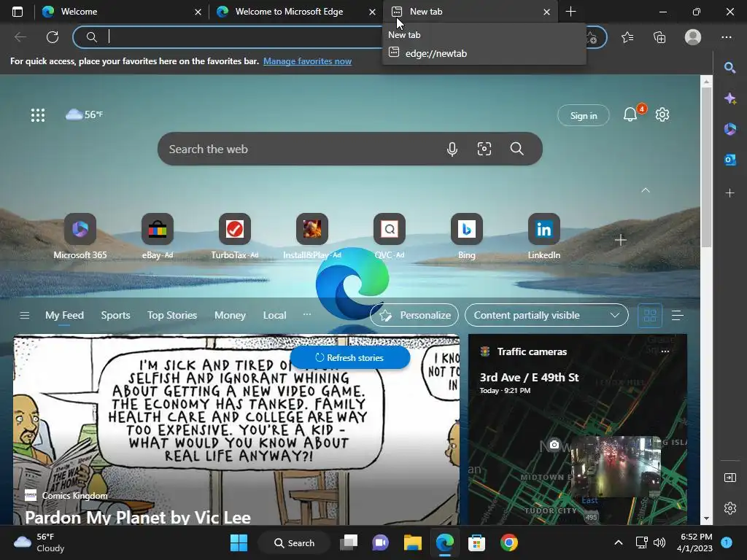
Task: Click the 56°F weather widget on page
Action: coord(84,114)
